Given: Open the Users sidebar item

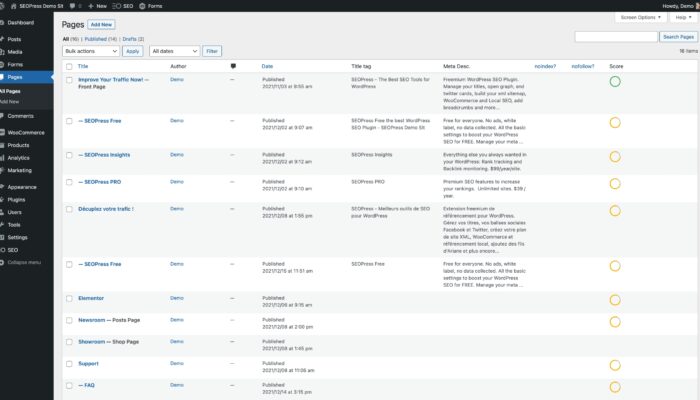Looking at the screenshot, I should (x=14, y=212).
